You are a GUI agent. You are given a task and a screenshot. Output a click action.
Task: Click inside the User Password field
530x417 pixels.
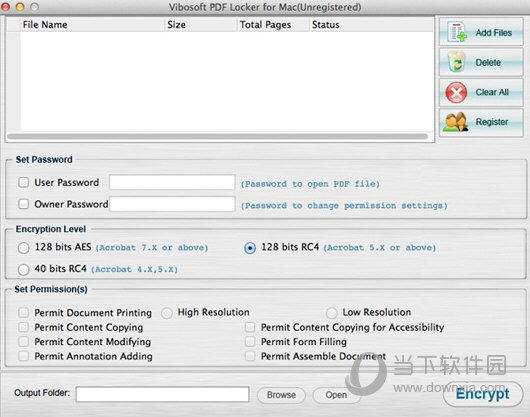click(x=172, y=182)
